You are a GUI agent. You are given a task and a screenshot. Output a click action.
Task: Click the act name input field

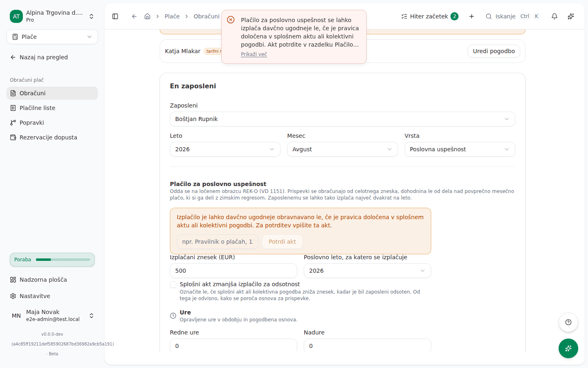pos(218,242)
